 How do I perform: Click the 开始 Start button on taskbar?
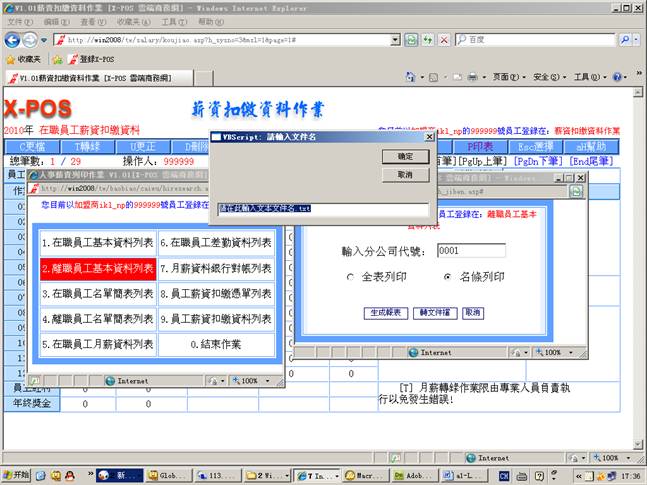pyautogui.click(x=17, y=477)
